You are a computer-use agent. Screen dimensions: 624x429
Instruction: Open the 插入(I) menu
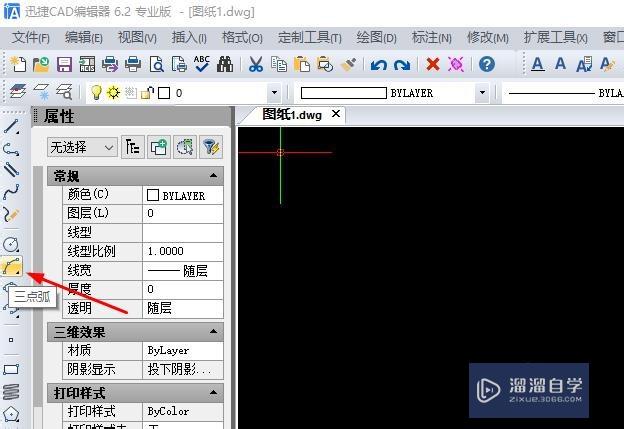tap(189, 38)
